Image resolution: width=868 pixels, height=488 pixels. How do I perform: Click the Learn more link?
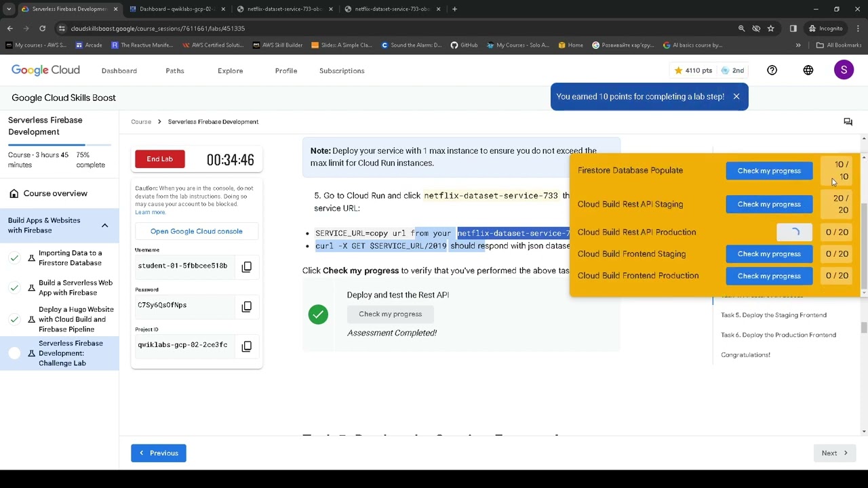[151, 212]
